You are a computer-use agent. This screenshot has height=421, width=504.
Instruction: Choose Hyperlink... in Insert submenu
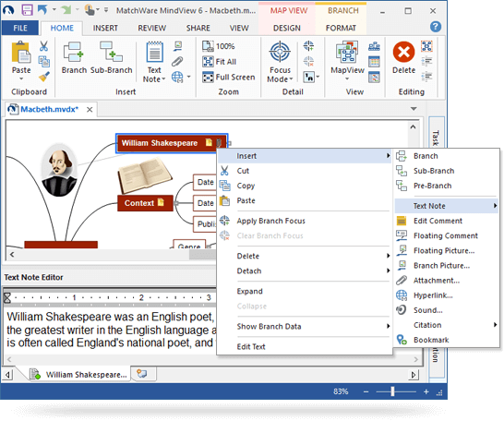[x=447, y=295]
